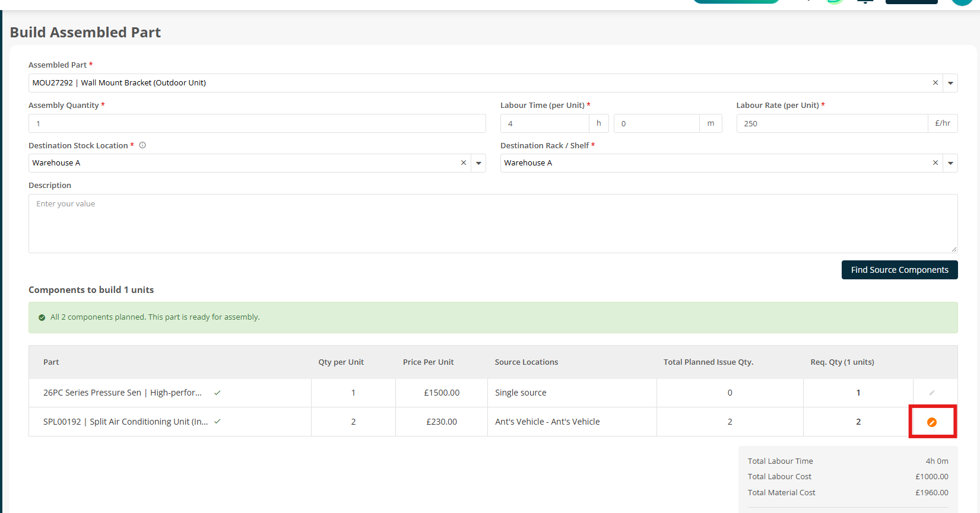Click the Total Labour Cost £1000.00 value

(x=932, y=477)
